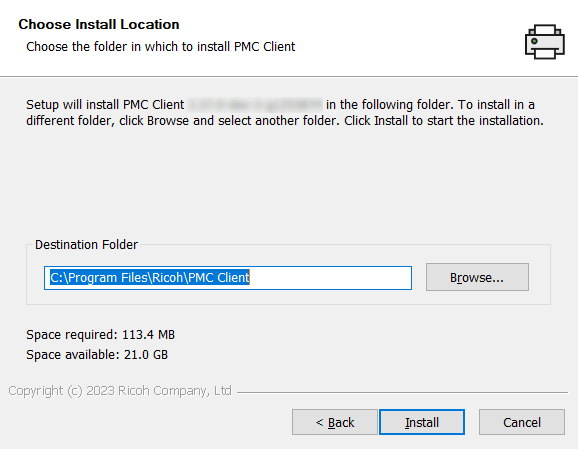Click the white header banner background

(x=405, y=37)
